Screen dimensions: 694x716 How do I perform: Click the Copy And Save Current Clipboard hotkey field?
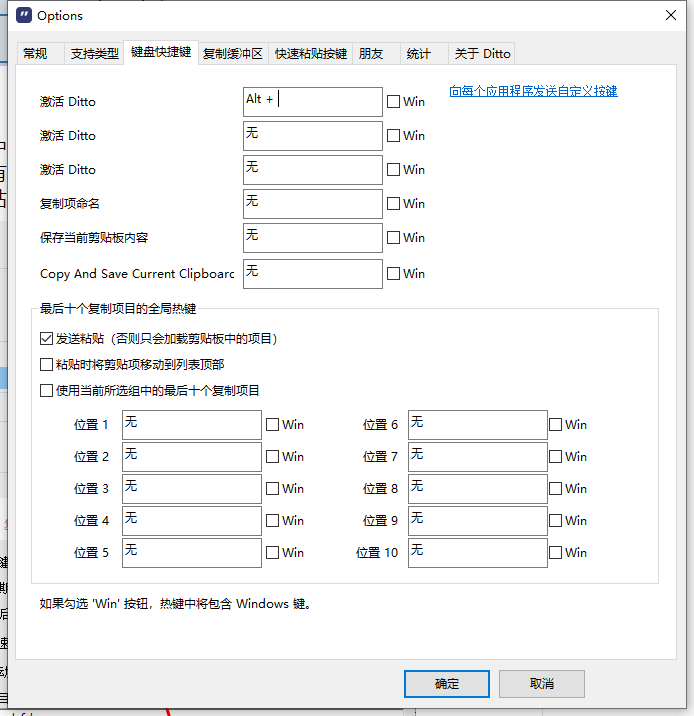point(313,274)
